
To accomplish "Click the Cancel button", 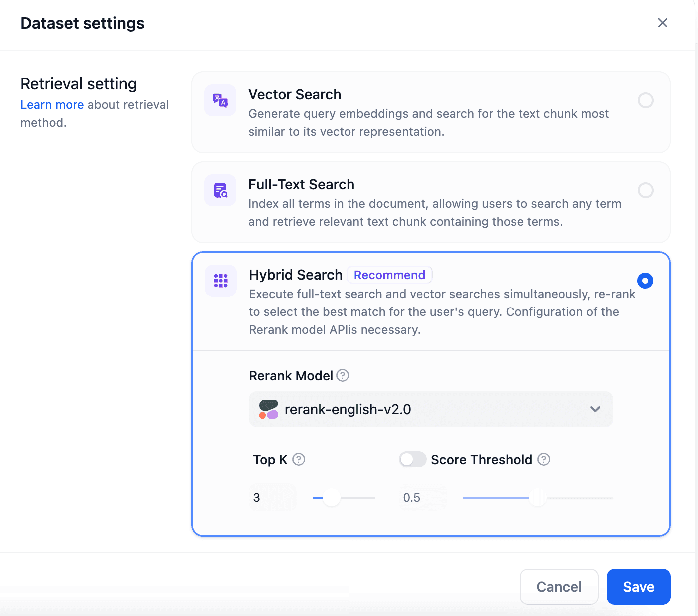I will [x=559, y=587].
